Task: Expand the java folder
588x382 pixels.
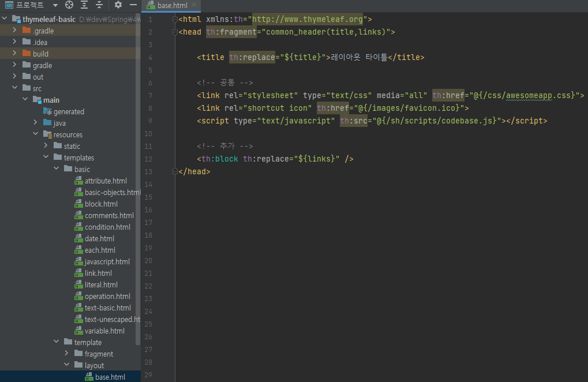Action: tap(35, 122)
